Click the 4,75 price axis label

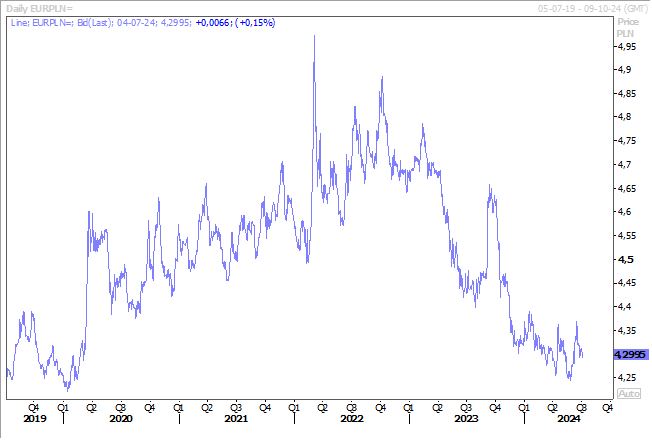628,141
